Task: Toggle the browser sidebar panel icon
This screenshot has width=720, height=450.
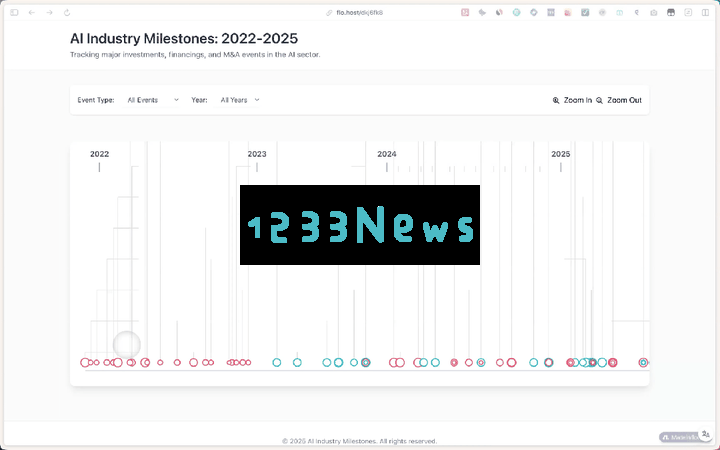Action: coord(14,12)
